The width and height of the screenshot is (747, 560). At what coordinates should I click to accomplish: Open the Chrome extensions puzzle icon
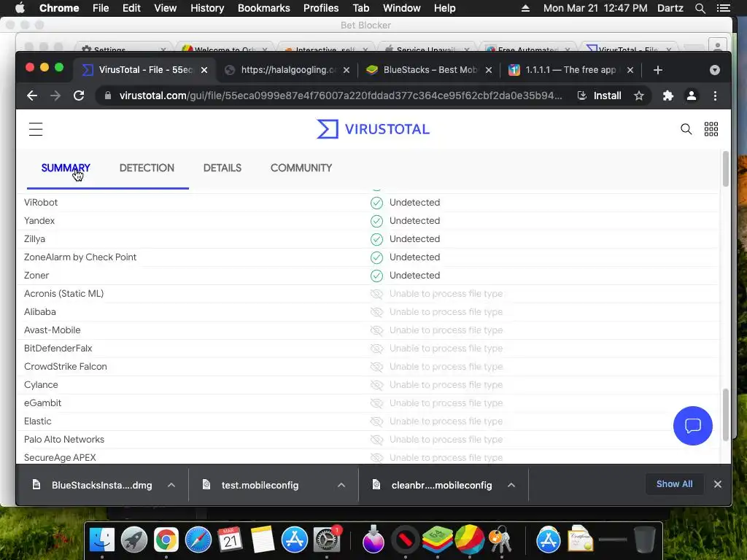(x=668, y=96)
